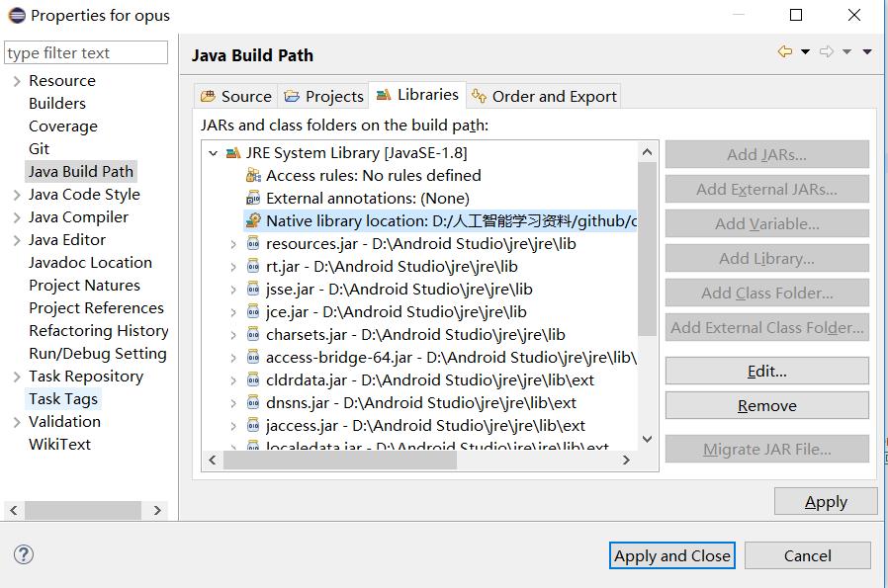Switch to the Source tab
The height and width of the screenshot is (588, 888).
(x=236, y=96)
